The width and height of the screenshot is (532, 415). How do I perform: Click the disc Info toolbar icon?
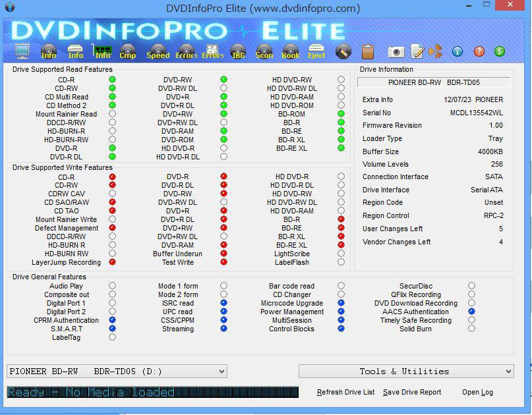pos(49,51)
